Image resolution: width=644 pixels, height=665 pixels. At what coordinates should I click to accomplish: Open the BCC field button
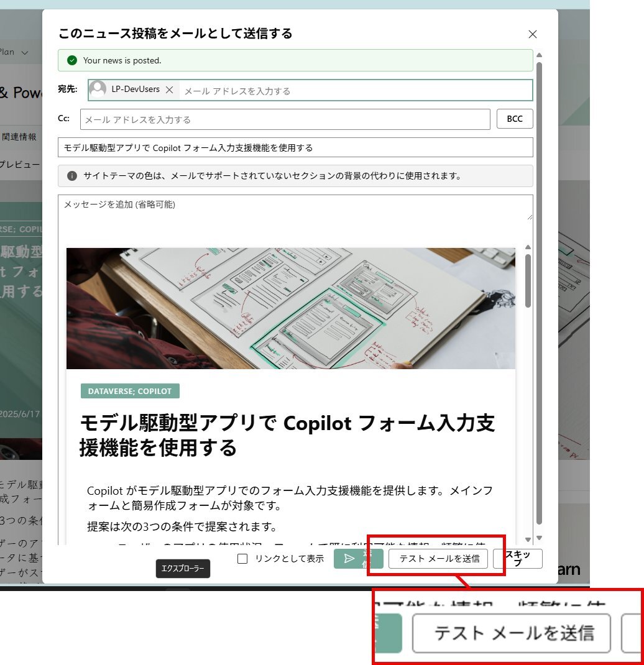(x=515, y=119)
